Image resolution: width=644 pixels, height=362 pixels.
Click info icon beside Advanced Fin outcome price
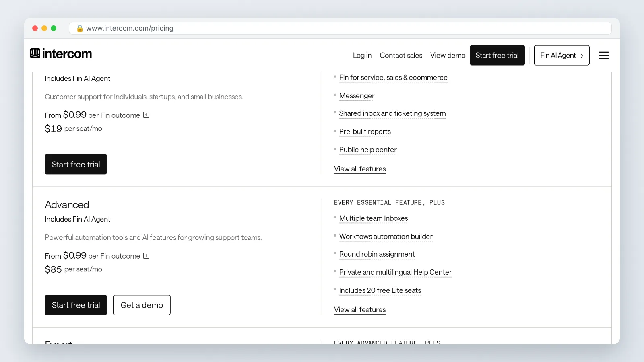(x=147, y=256)
